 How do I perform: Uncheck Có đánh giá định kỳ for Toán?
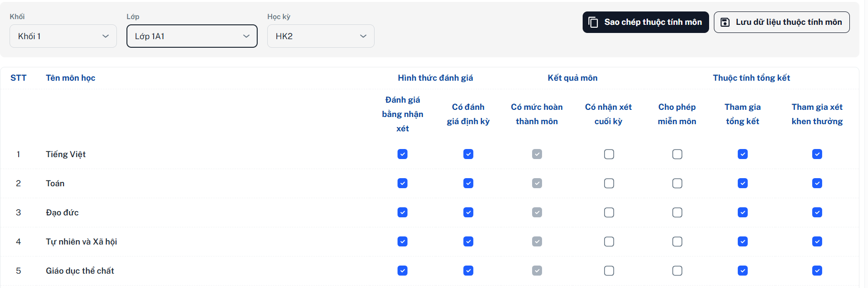(469, 183)
